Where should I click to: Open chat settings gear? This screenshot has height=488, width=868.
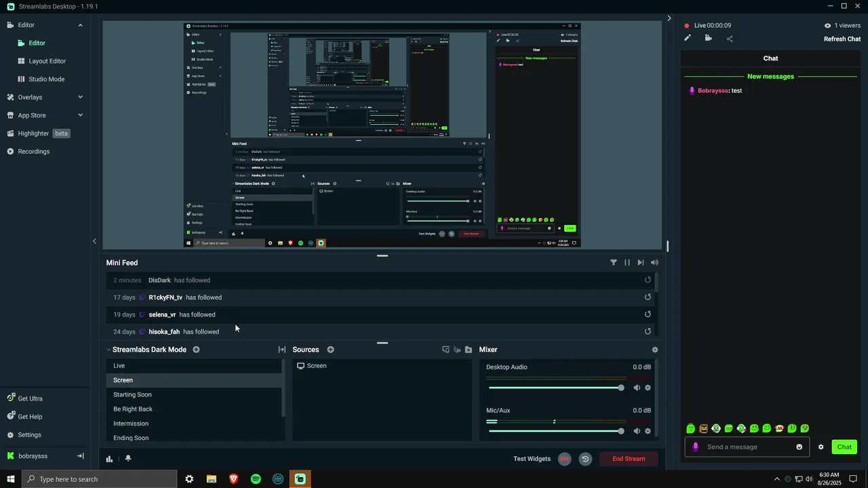(x=821, y=447)
